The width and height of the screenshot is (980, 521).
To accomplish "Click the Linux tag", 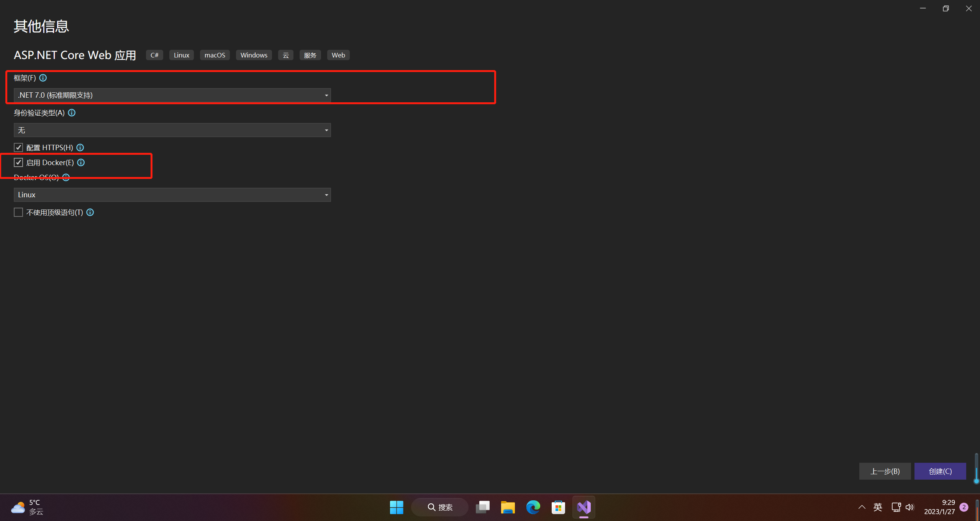I will [x=182, y=55].
